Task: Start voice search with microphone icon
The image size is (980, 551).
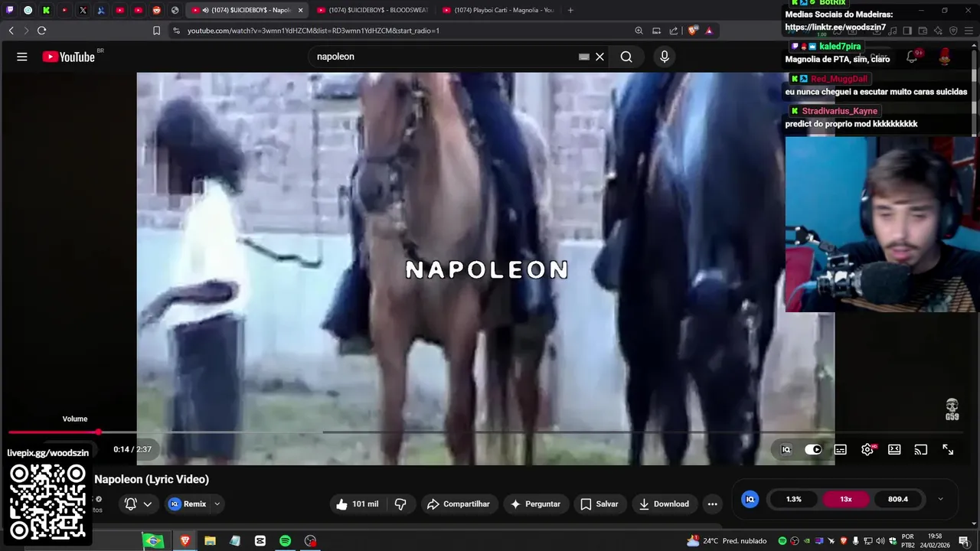Action: (x=665, y=57)
